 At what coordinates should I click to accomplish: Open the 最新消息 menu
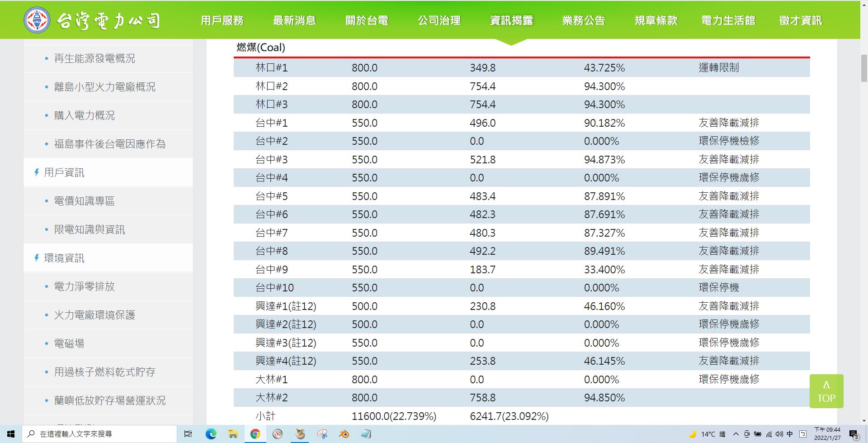coord(294,20)
